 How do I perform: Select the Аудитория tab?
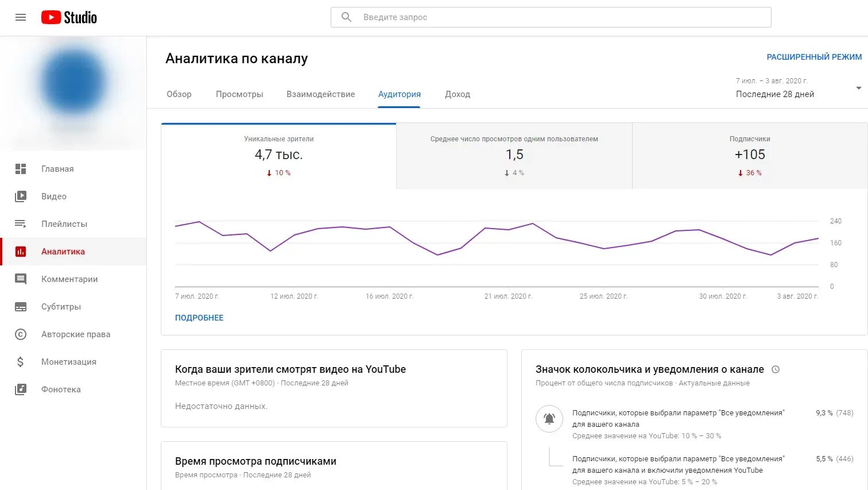400,94
